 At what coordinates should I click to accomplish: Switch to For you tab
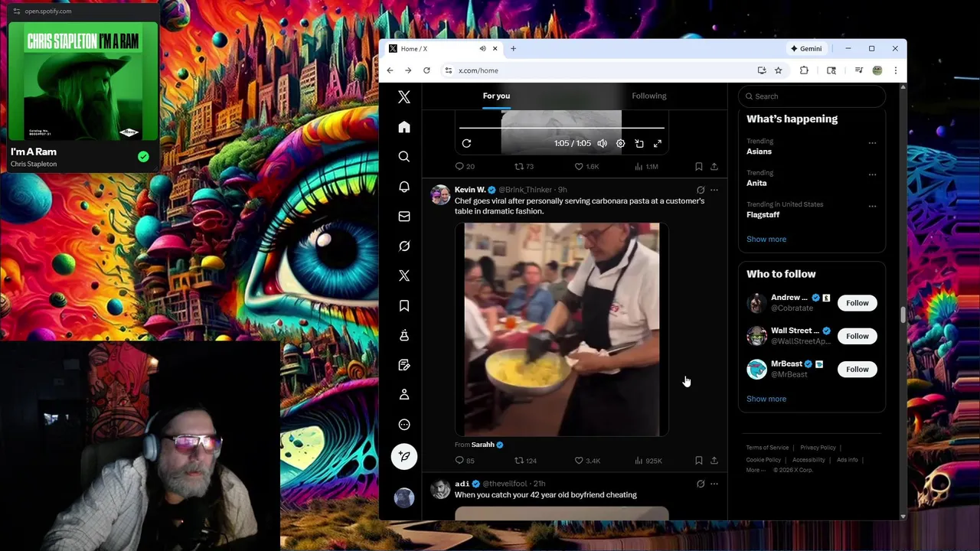[x=496, y=96]
